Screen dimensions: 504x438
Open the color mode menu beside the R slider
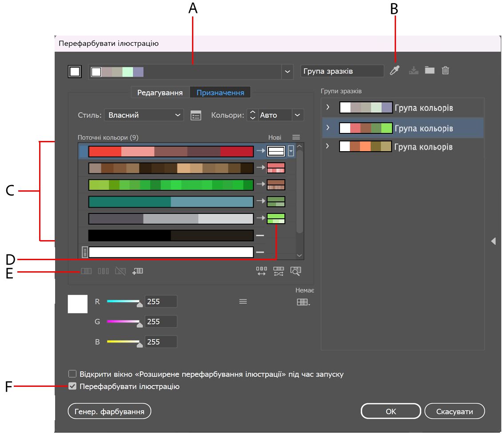click(243, 301)
